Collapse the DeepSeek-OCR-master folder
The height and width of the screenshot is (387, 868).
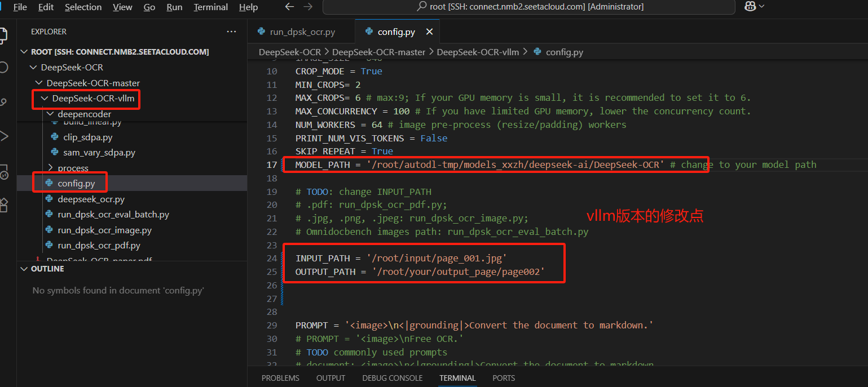coord(38,83)
